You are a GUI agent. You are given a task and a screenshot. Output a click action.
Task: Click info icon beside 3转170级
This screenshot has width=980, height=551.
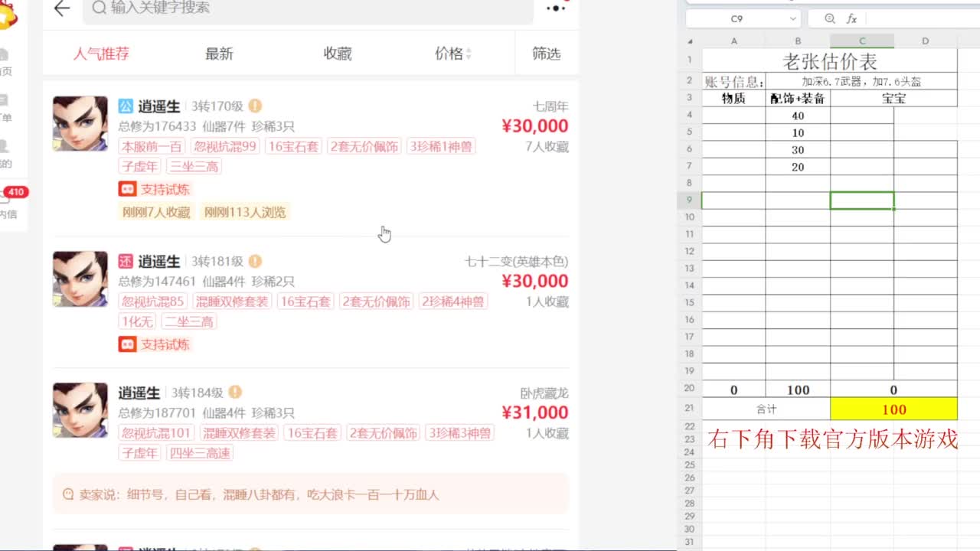pyautogui.click(x=255, y=106)
